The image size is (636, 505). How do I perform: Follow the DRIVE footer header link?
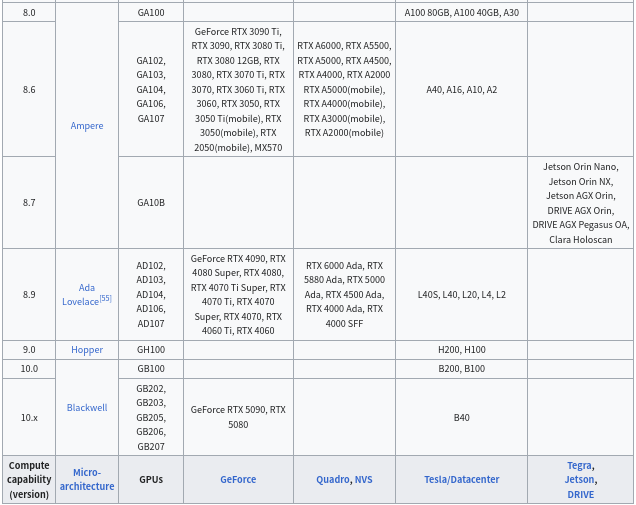pos(580,494)
